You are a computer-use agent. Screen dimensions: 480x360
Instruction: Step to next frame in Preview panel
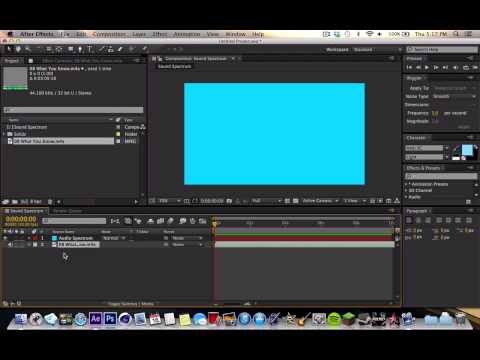point(436,67)
